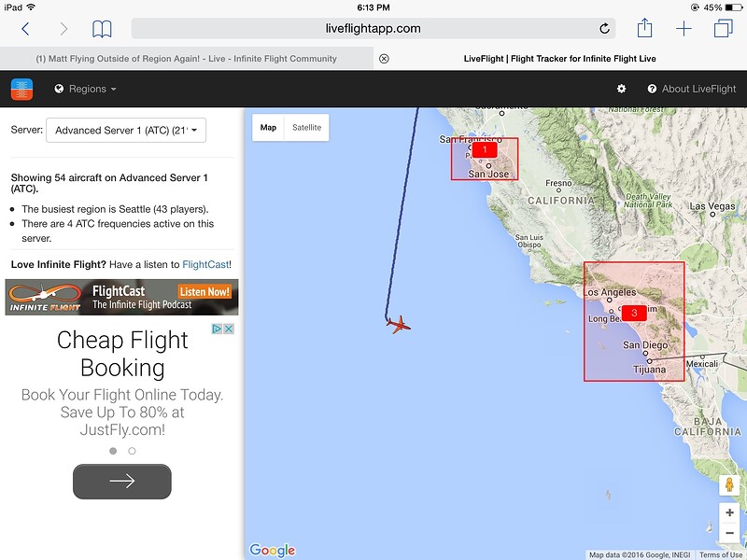Click the LiveFlight app logo
This screenshot has height=560, width=747.
click(21, 89)
